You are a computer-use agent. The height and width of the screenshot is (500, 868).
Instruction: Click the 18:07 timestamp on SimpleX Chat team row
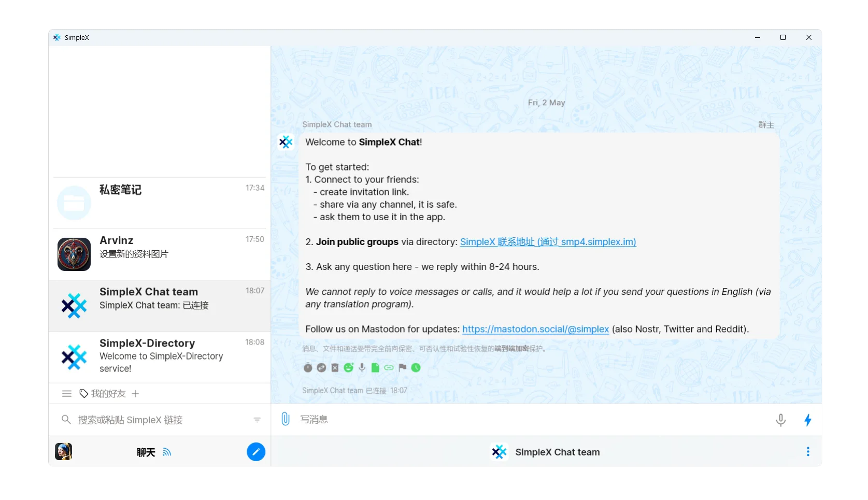point(255,291)
